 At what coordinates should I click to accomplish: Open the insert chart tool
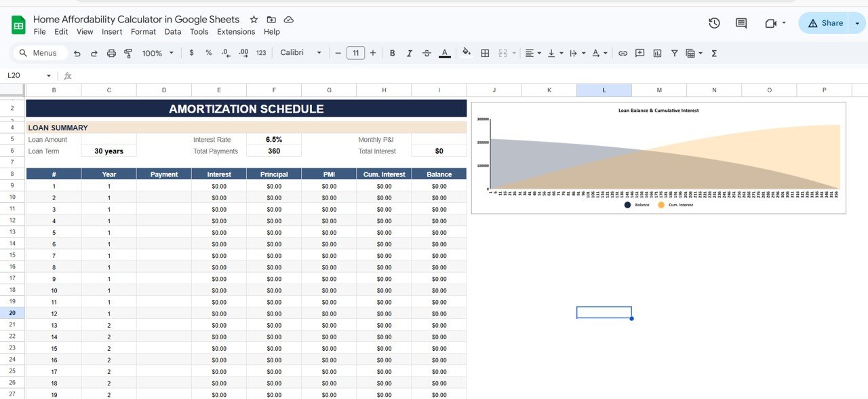(x=656, y=53)
